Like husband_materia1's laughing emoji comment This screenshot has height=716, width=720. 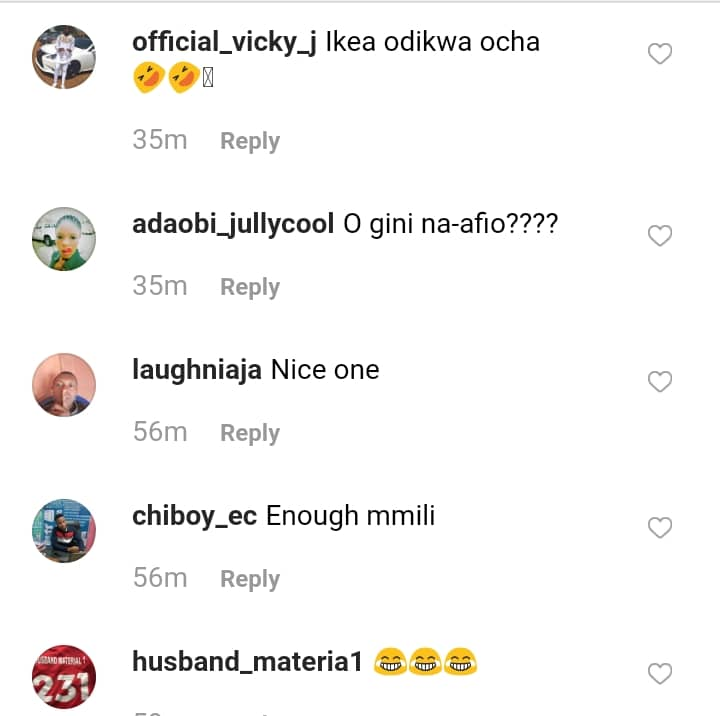(660, 674)
